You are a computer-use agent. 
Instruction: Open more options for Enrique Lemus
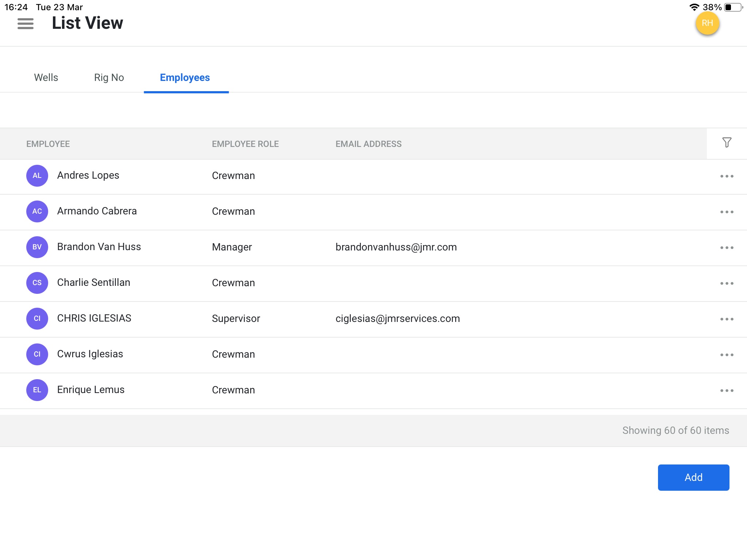click(x=727, y=390)
